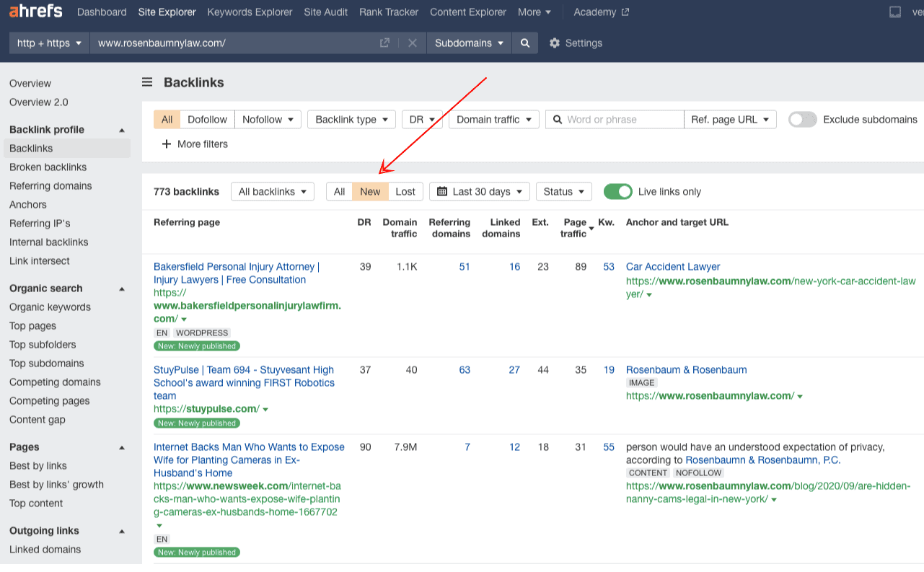Open Academy external link
The image size is (924, 572).
(602, 12)
